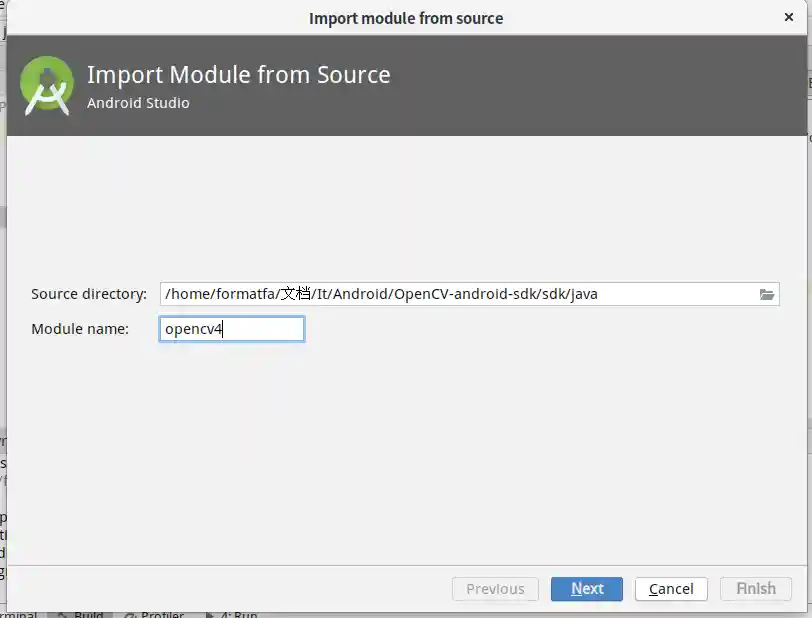The width and height of the screenshot is (812, 618).
Task: Click the Next button
Action: pyautogui.click(x=587, y=589)
